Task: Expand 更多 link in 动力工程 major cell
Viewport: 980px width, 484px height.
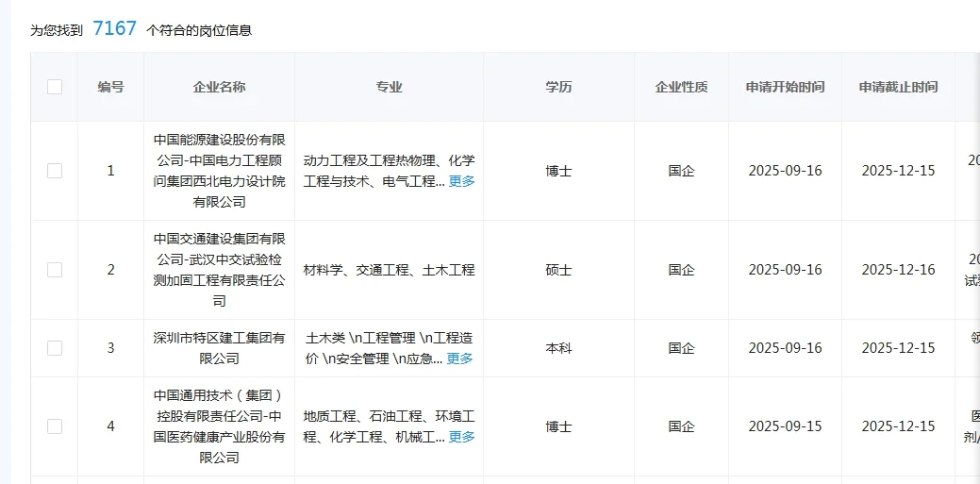Action: tap(462, 181)
